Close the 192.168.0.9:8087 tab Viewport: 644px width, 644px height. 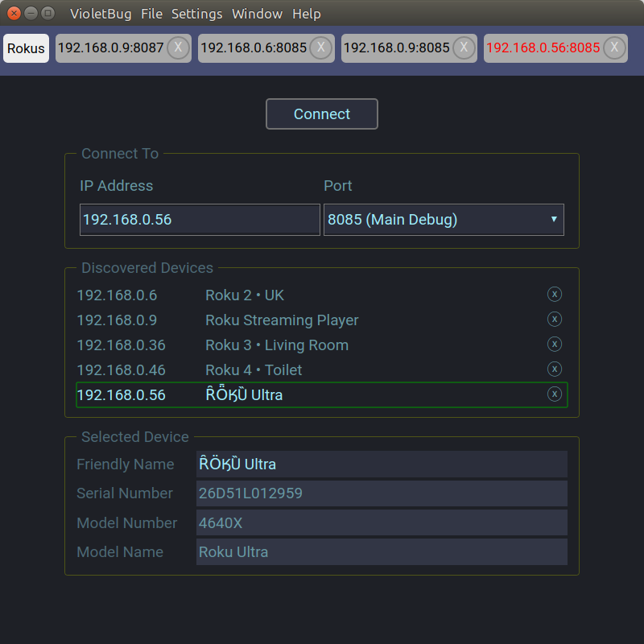[178, 47]
